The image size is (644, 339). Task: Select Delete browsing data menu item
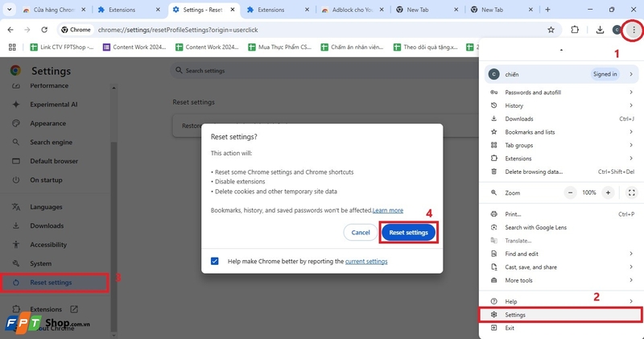pos(561,172)
